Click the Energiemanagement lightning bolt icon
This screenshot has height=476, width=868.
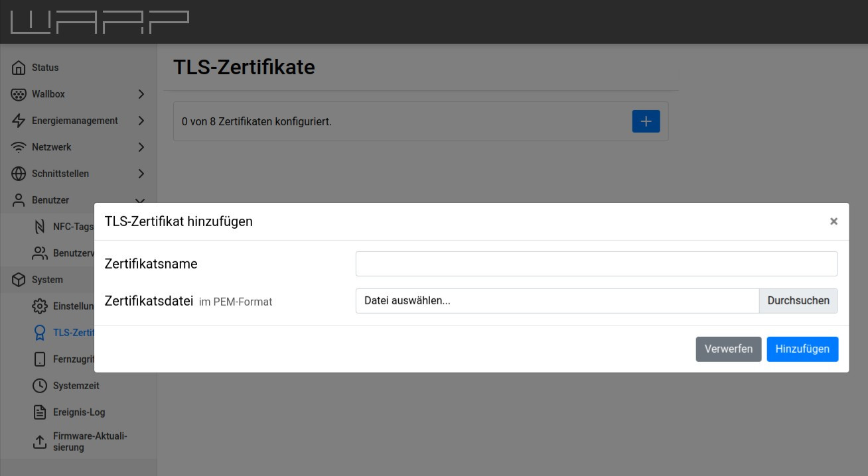[19, 121]
